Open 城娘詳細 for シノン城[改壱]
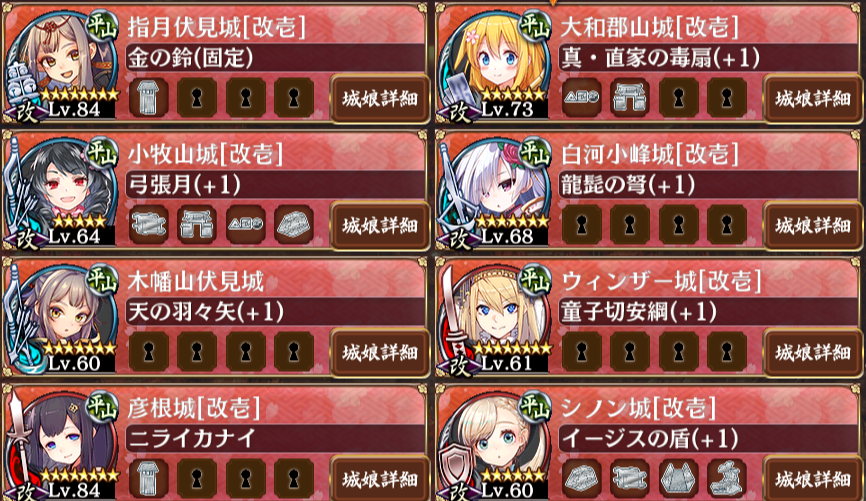The width and height of the screenshot is (866, 501). (813, 479)
